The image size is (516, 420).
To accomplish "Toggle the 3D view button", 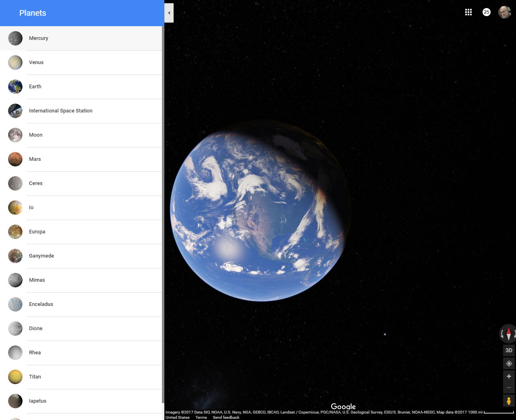I will click(509, 350).
